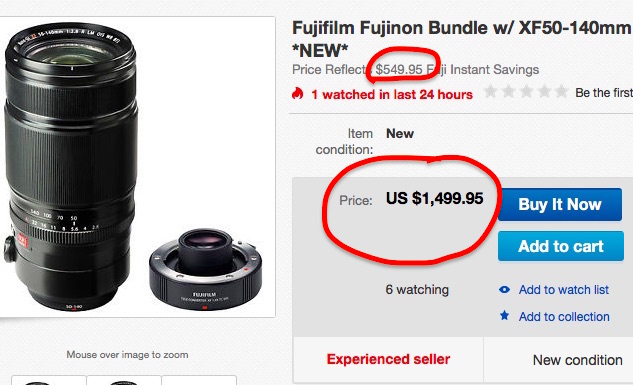Viewport: 633px width, 385px height.
Task: Click the star icon beside Add to collection
Action: point(504,315)
